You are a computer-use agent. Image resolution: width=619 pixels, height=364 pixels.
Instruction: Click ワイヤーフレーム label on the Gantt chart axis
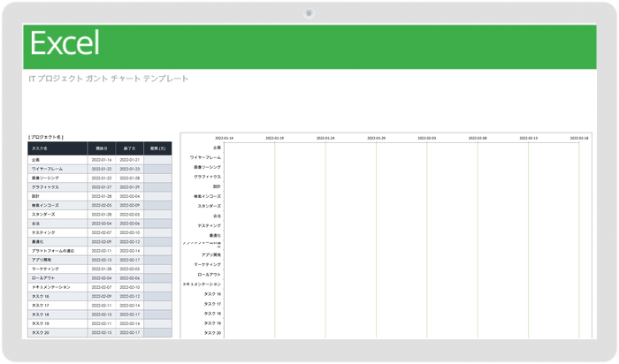click(x=205, y=157)
